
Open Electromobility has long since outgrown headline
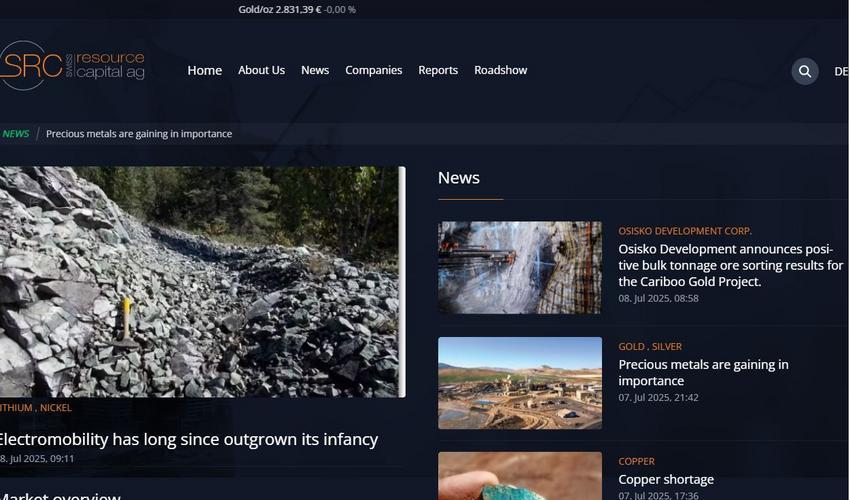coord(188,439)
